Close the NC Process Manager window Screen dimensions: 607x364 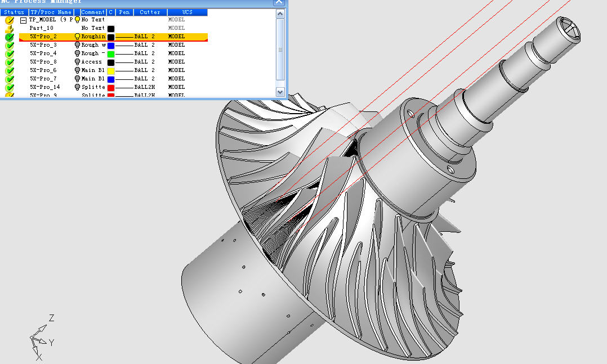click(x=279, y=3)
